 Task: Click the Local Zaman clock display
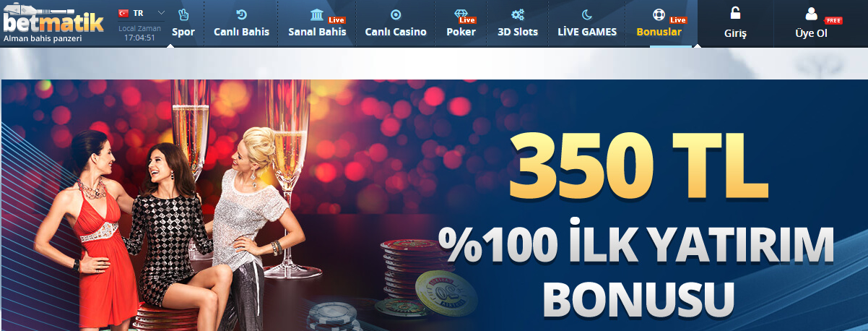139,33
